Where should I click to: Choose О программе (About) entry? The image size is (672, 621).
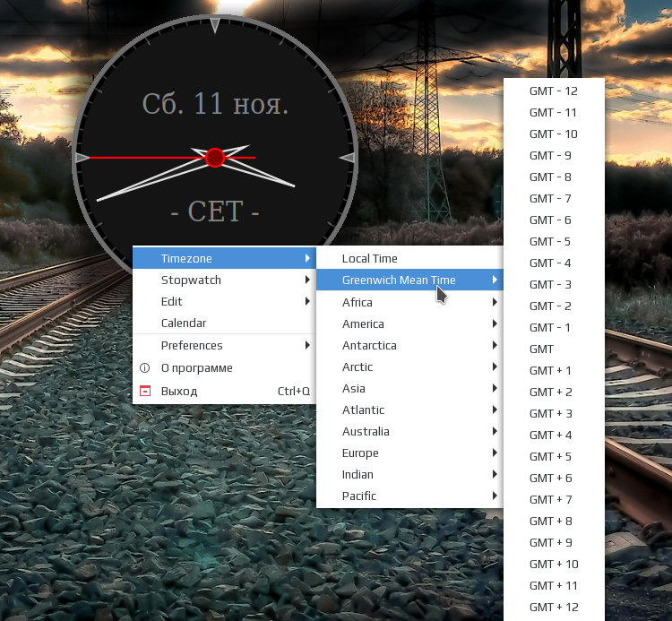click(x=224, y=367)
